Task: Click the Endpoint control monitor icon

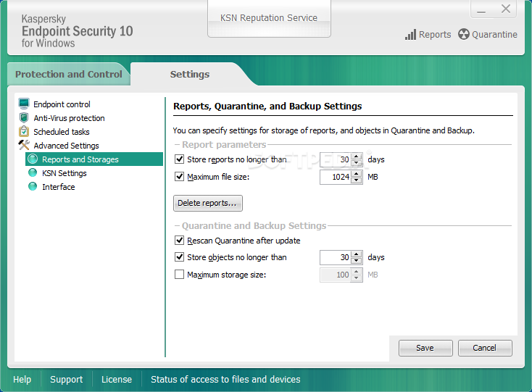Action: (x=24, y=104)
